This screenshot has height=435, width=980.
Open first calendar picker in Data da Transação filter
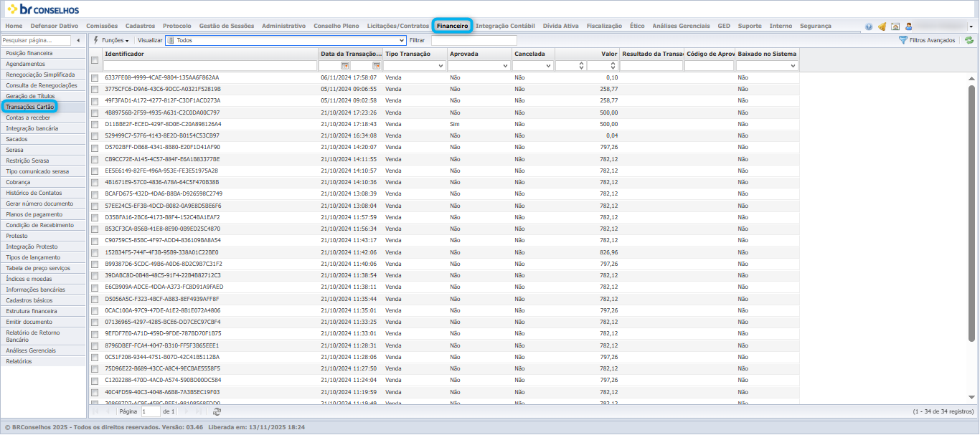(x=344, y=66)
